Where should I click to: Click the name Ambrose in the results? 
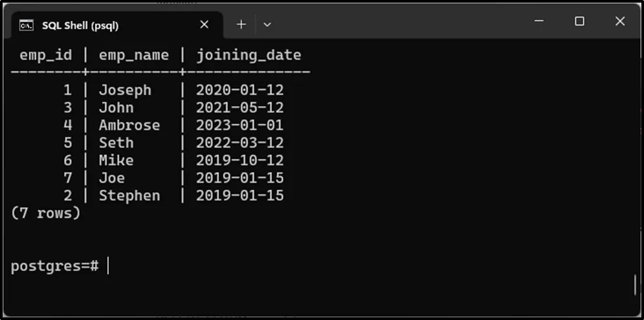click(x=129, y=125)
